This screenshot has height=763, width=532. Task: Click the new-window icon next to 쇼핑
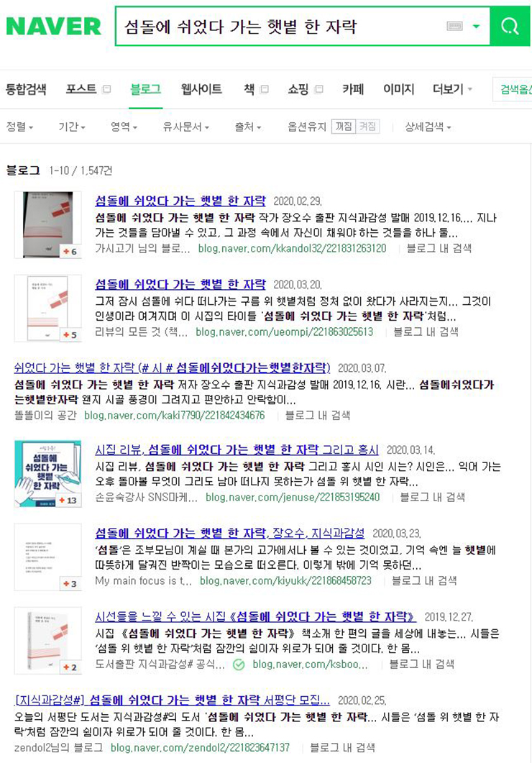[319, 89]
